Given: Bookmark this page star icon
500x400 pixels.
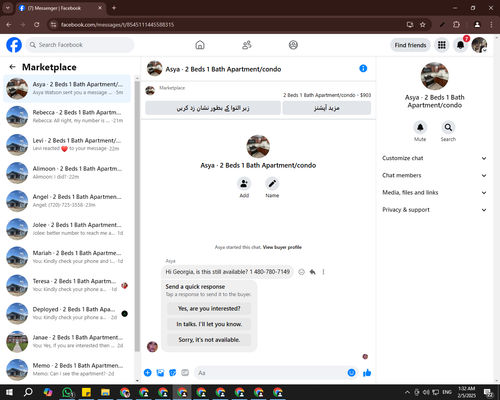Looking at the screenshot, I should pyautogui.click(x=423, y=25).
